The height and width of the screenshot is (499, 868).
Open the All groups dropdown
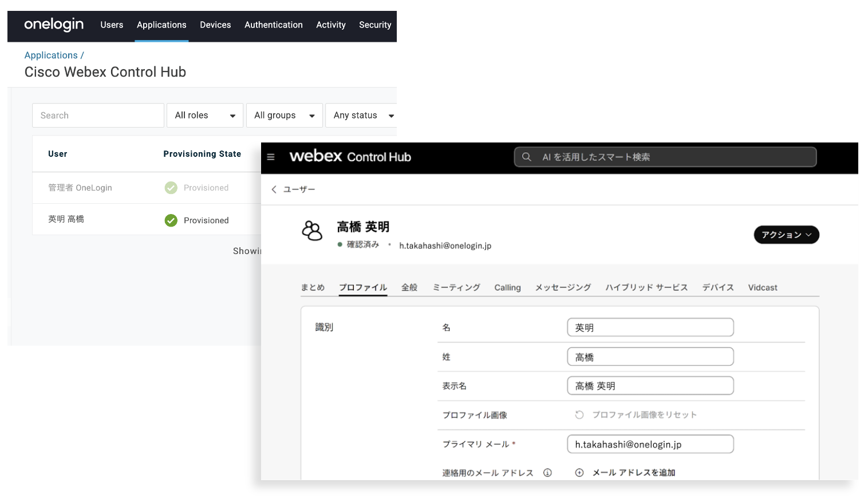click(x=285, y=115)
